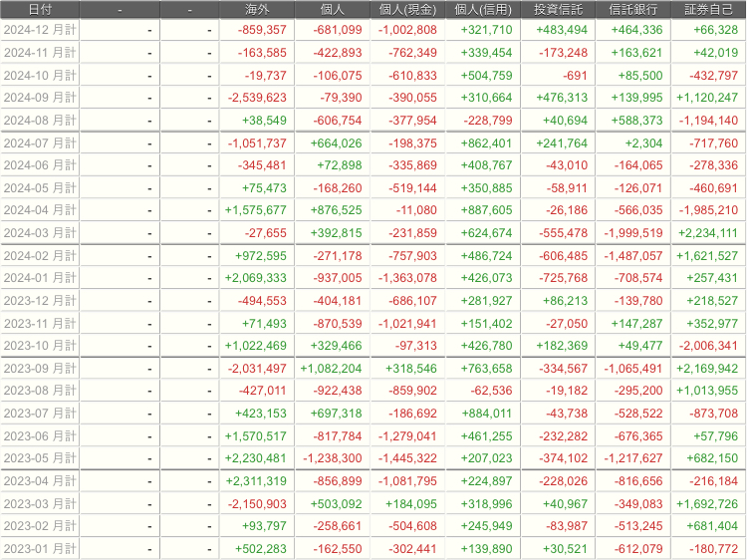Select the 2024-03 月計 row label
This screenshot has width=747, height=560.
(40, 232)
